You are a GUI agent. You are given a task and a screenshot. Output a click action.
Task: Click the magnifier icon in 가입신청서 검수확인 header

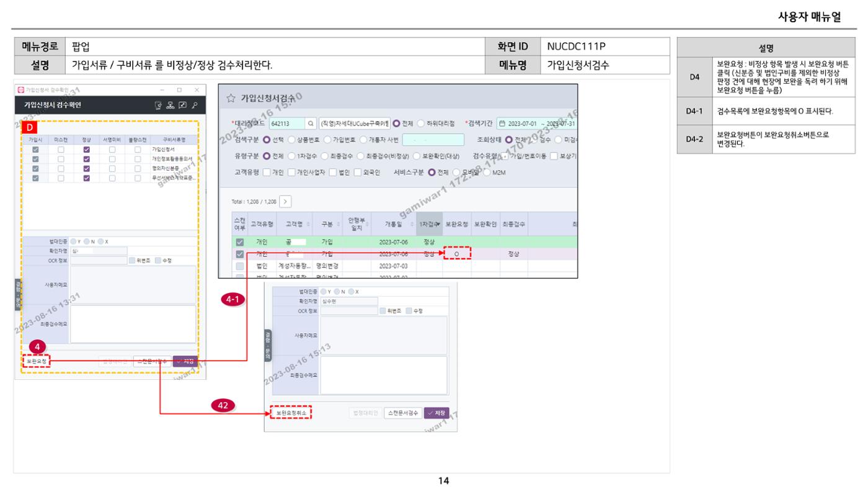click(196, 104)
